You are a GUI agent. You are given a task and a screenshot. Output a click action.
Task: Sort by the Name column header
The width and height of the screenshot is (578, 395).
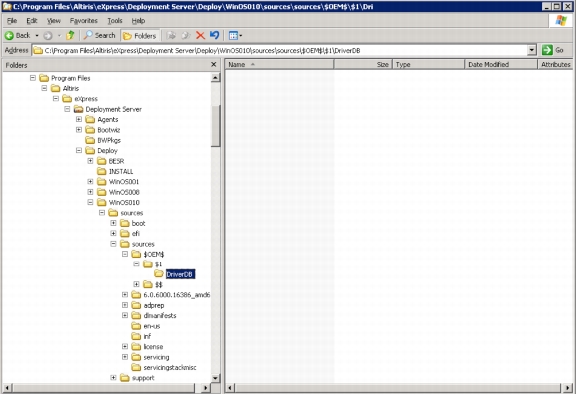[x=279, y=64]
